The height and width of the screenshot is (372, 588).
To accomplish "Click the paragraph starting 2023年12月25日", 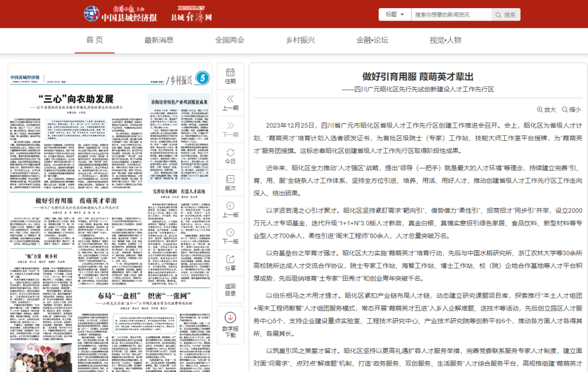I will (x=418, y=138).
